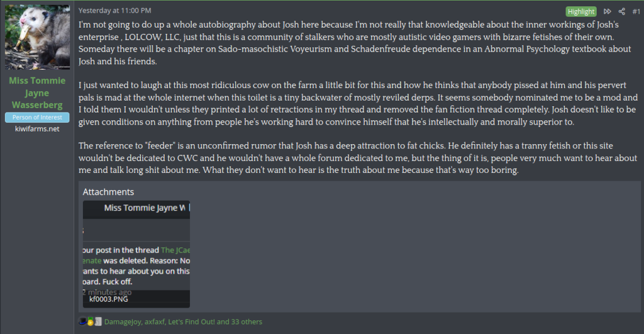Expand the 'and 33 others' reactions list
Image resolution: width=644 pixels, height=334 pixels.
point(240,321)
